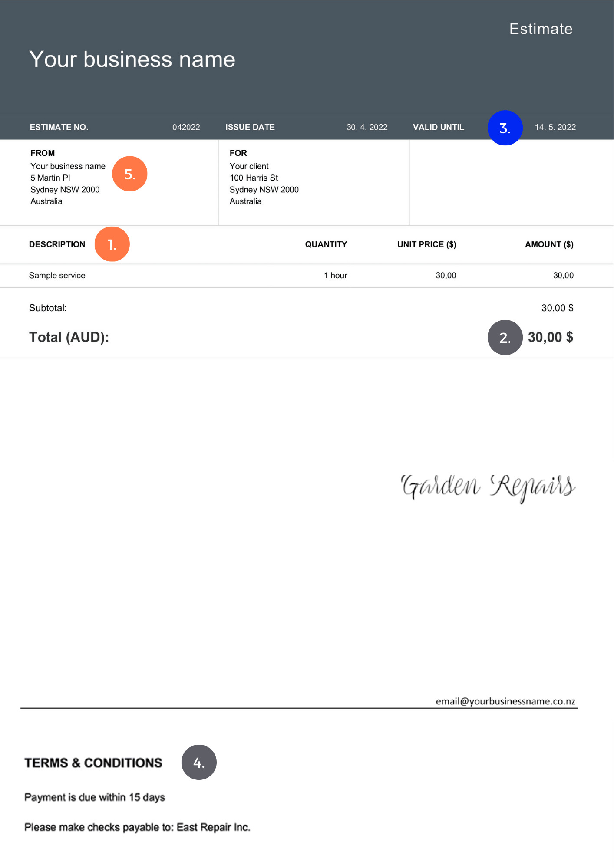Select the 'Sample service' line item
This screenshot has height=868, width=614.
[57, 276]
